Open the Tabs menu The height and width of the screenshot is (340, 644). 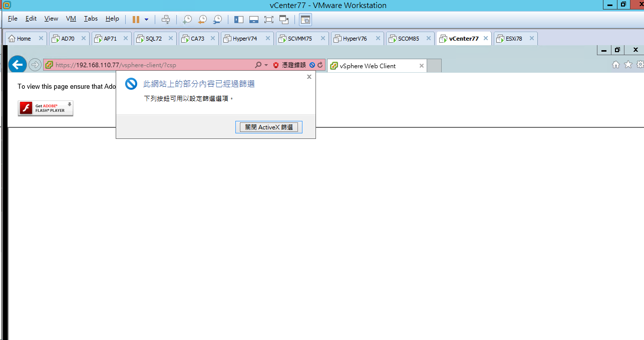(91, 19)
